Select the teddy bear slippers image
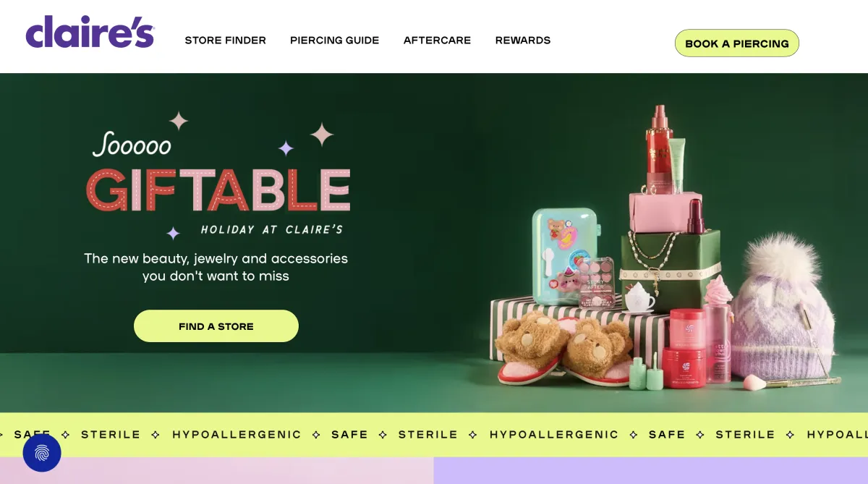 pyautogui.click(x=566, y=349)
